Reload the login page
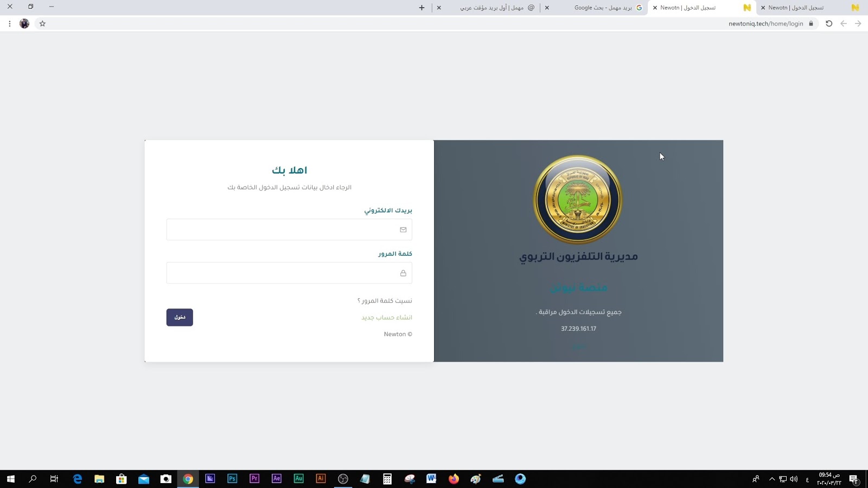This screenshot has height=488, width=868. tap(829, 23)
